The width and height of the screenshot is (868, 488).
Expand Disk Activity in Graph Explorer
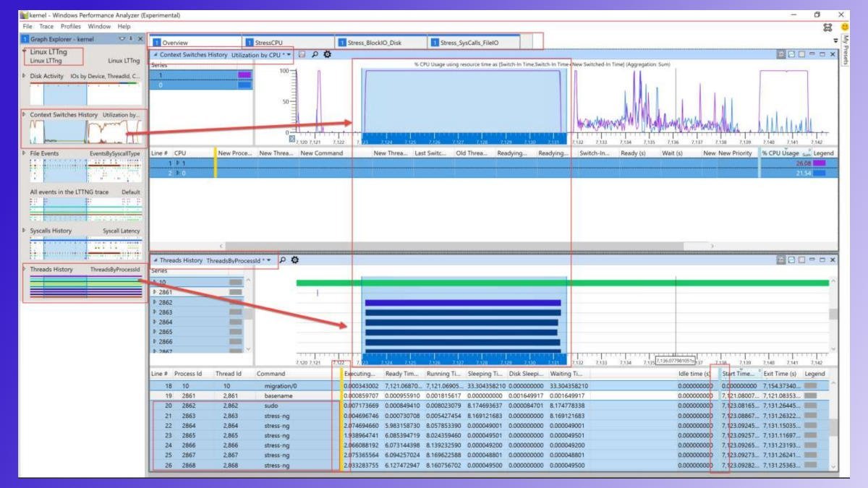tap(25, 75)
